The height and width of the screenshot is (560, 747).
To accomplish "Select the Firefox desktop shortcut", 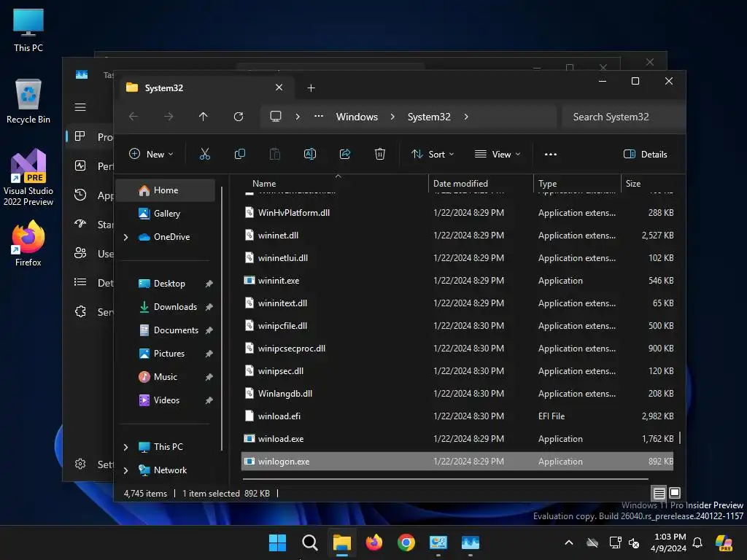I will [x=28, y=243].
